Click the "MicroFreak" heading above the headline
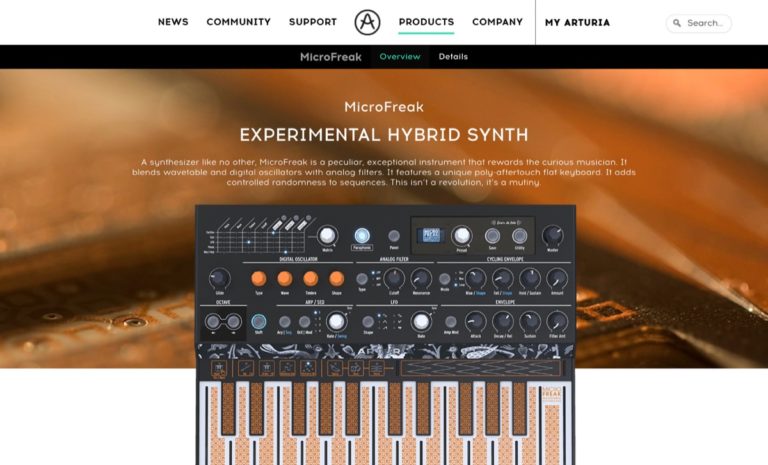Image resolution: width=768 pixels, height=465 pixels. pos(384,107)
